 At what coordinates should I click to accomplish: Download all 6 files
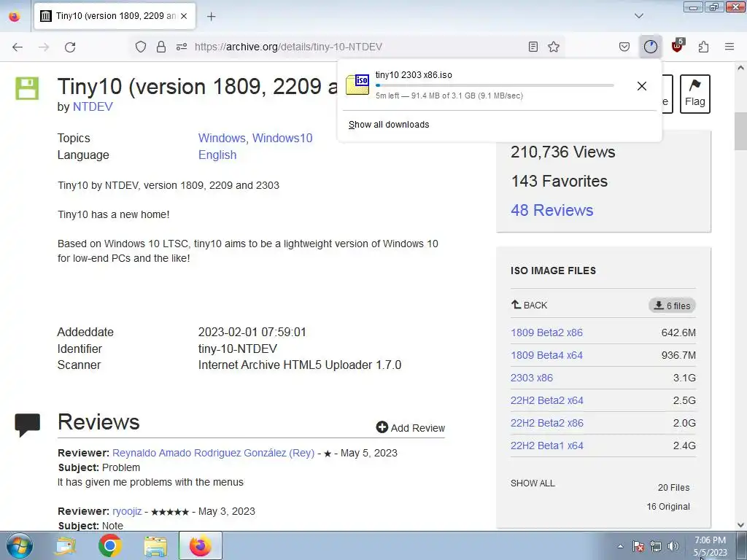coord(672,306)
